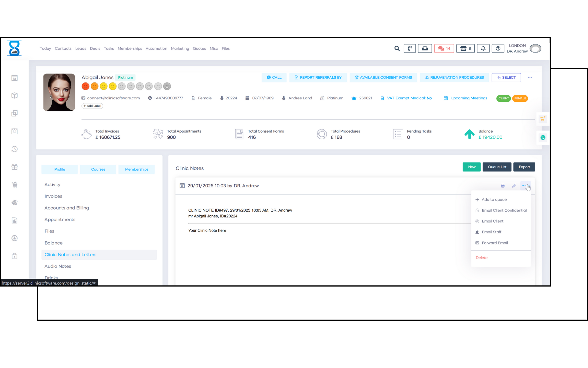Open the notifications bell icon
The width and height of the screenshot is (588, 368).
[483, 48]
